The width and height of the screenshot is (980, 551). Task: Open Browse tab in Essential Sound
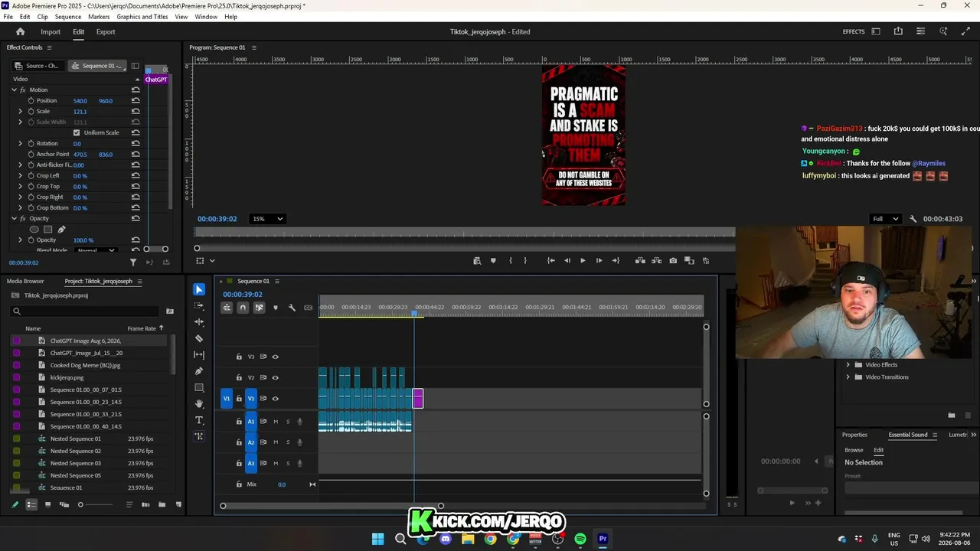(x=854, y=450)
